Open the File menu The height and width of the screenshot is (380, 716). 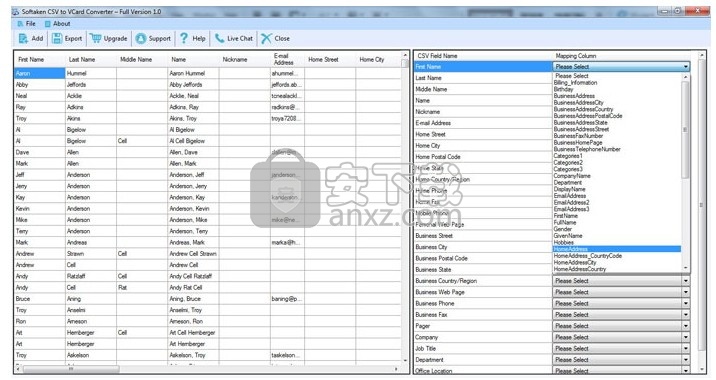[x=26, y=24]
